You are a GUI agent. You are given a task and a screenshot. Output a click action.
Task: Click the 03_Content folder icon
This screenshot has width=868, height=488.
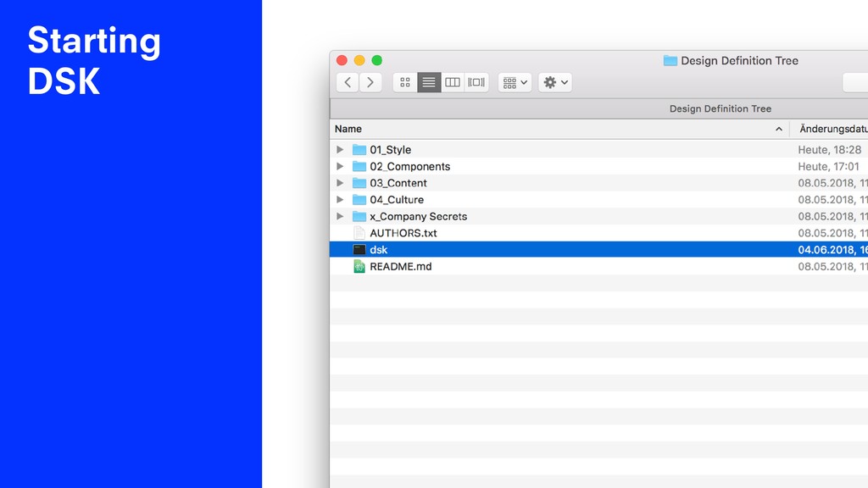click(x=359, y=183)
